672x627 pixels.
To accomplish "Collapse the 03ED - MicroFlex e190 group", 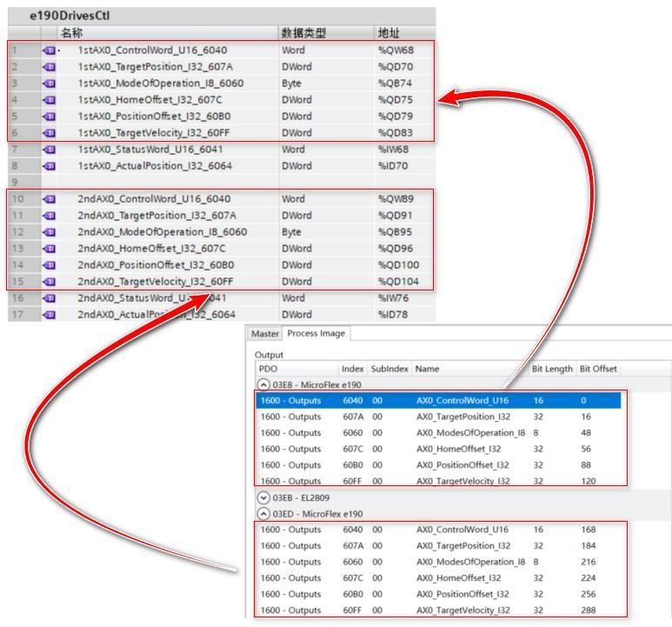I will tap(263, 513).
